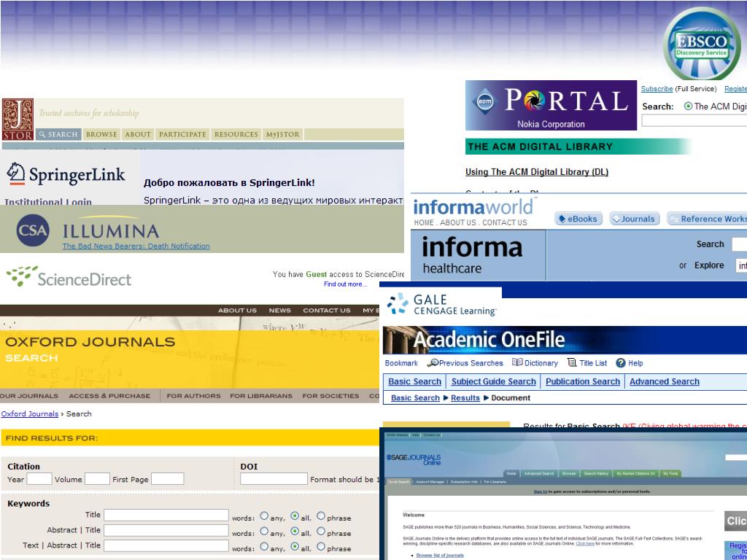Image resolution: width=747 pixels, height=560 pixels.
Task: Click NEWS in Oxford Journals top bar
Action: click(x=279, y=311)
